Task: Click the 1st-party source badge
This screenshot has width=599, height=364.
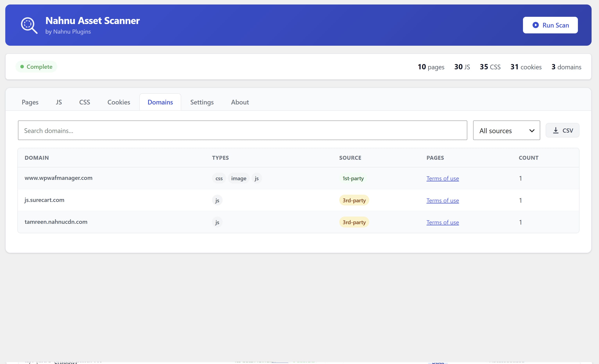Action: pyautogui.click(x=353, y=178)
